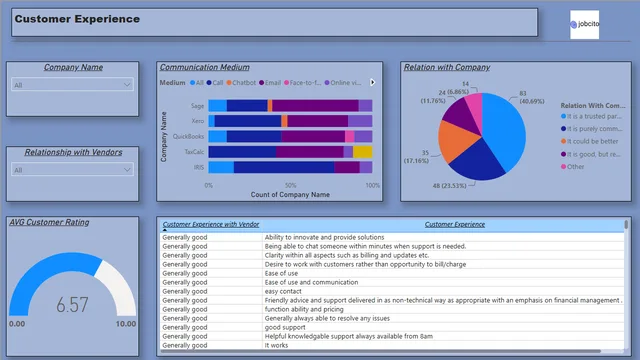The image size is (640, 360).
Task: Select the 'good support' row
Action: point(392,327)
